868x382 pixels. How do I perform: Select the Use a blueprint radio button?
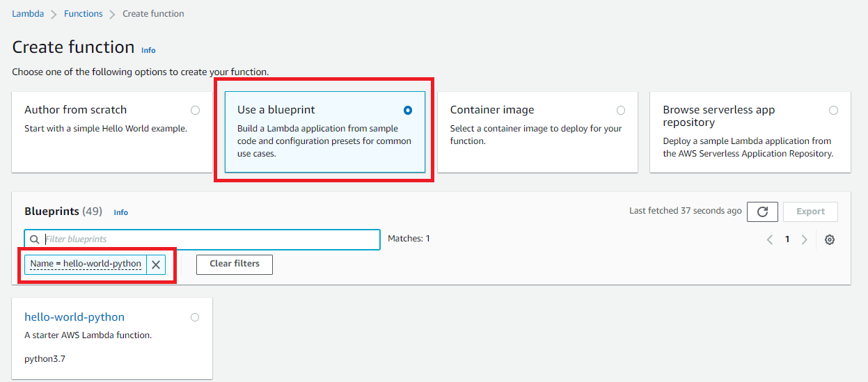[408, 110]
